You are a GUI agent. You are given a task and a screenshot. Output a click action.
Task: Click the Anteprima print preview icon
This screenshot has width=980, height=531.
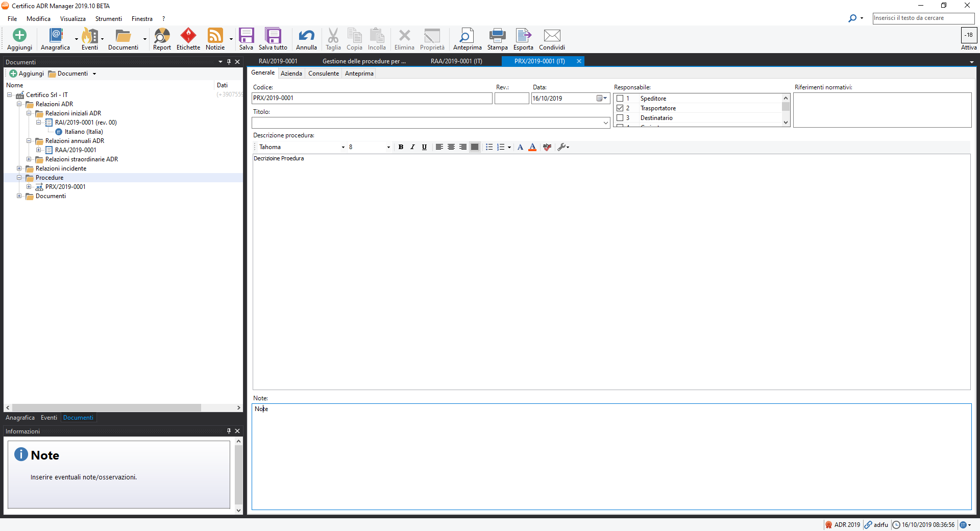click(467, 36)
